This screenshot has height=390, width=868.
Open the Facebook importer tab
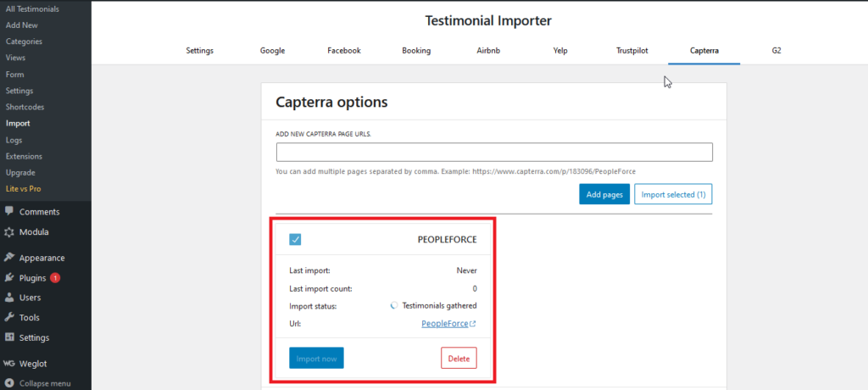pos(344,50)
